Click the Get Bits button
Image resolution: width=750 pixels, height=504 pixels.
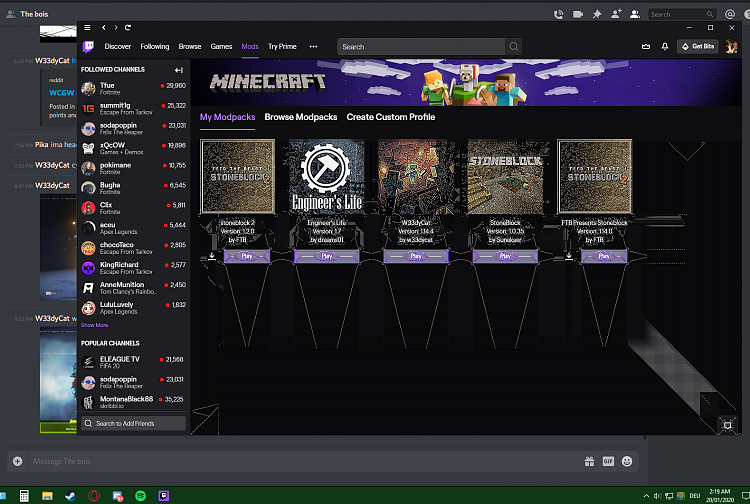pos(698,46)
